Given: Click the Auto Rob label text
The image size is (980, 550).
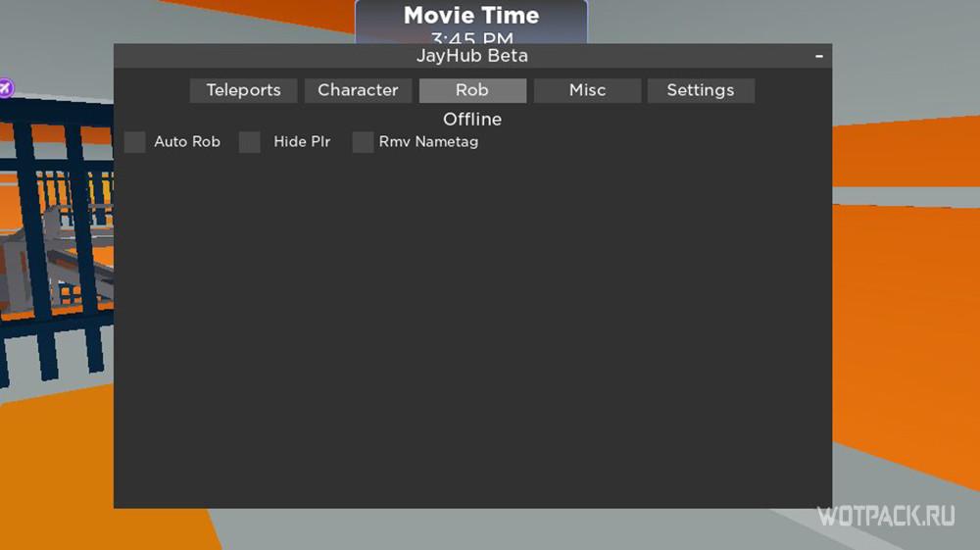Looking at the screenshot, I should (x=187, y=142).
